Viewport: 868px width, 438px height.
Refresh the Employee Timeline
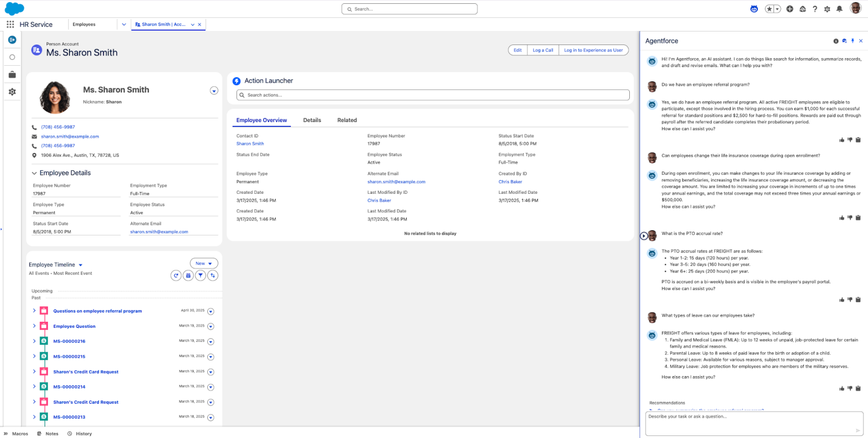(x=176, y=276)
